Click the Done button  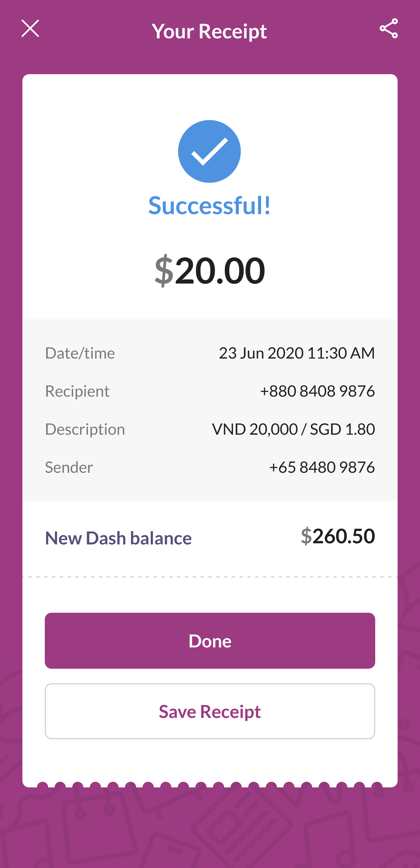pos(210,640)
